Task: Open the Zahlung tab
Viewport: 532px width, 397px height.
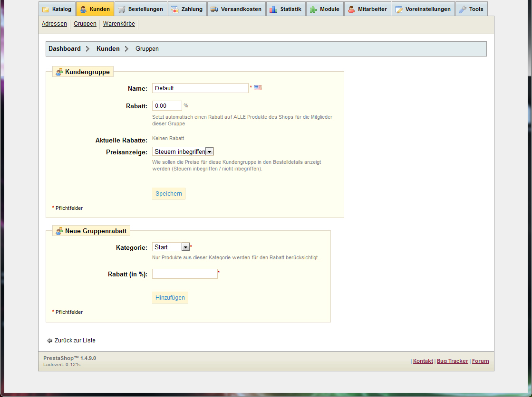Action: tap(187, 9)
